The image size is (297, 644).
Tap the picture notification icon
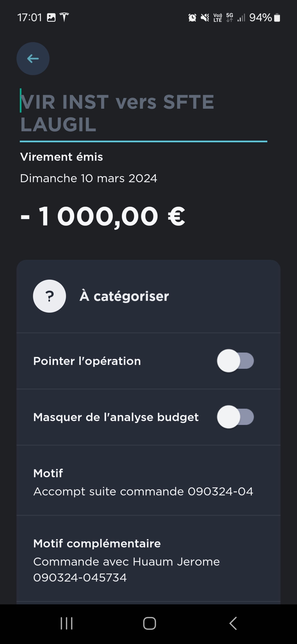[x=51, y=18]
